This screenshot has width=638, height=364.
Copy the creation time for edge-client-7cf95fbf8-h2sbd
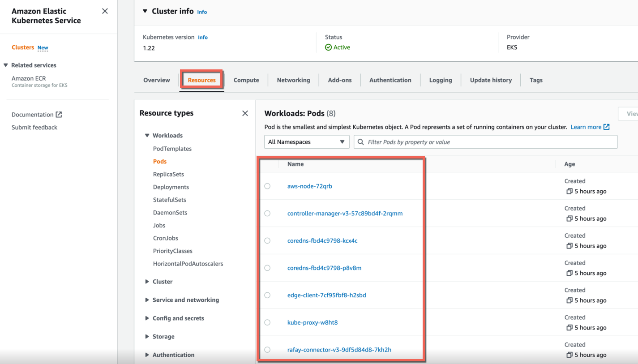click(569, 300)
